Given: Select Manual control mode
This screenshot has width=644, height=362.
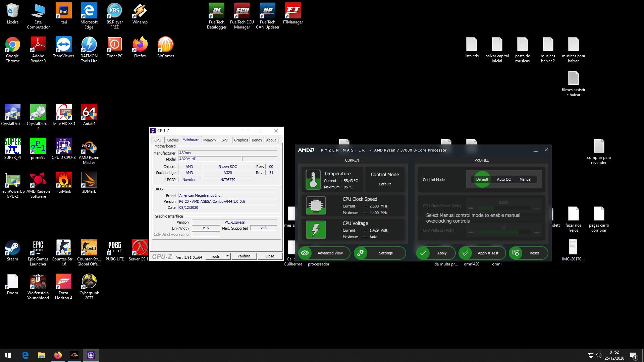Looking at the screenshot, I should click(x=525, y=179).
